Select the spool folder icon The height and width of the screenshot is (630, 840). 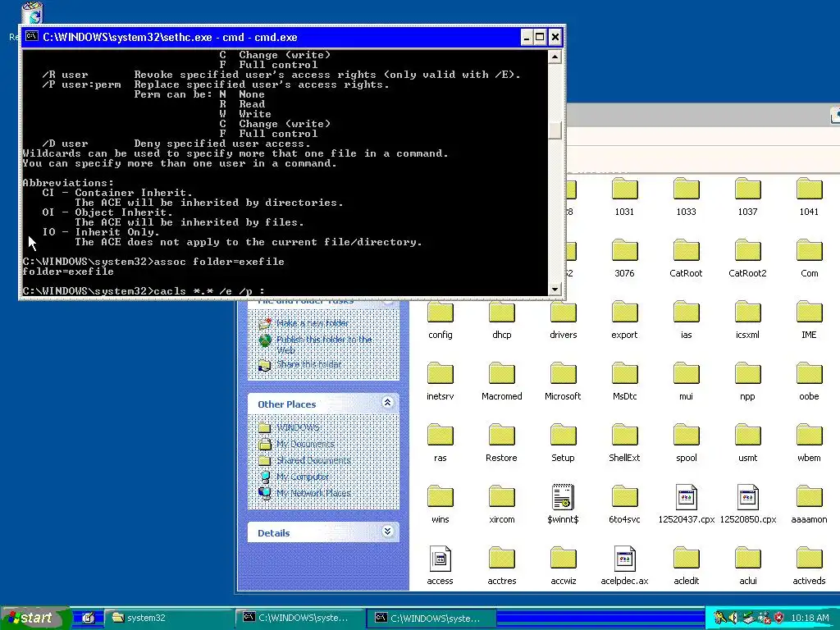(687, 436)
